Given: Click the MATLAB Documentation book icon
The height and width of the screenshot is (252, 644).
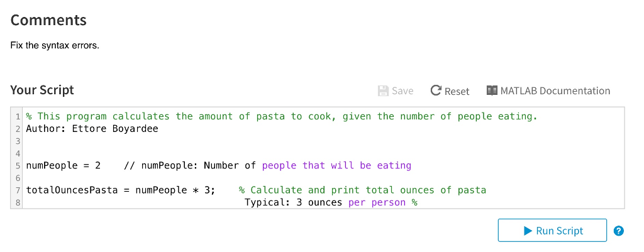Looking at the screenshot, I should (x=492, y=90).
